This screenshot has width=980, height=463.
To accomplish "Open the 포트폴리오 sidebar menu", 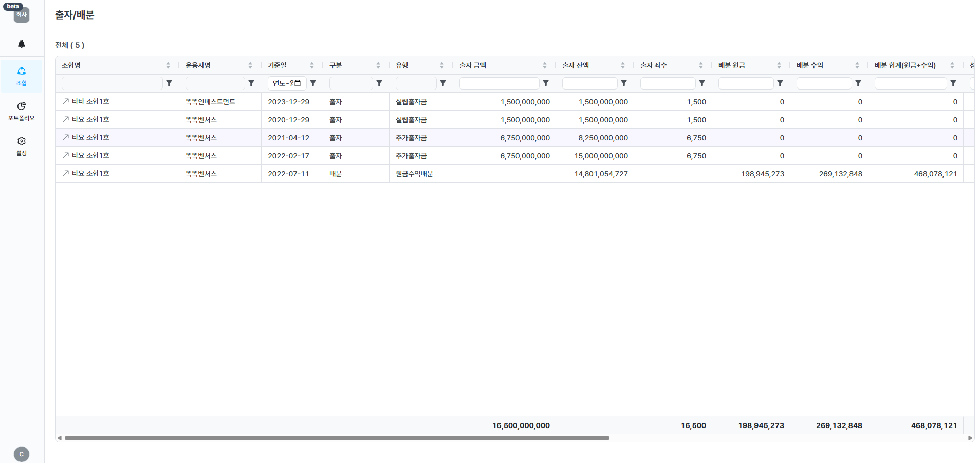I will 22,111.
